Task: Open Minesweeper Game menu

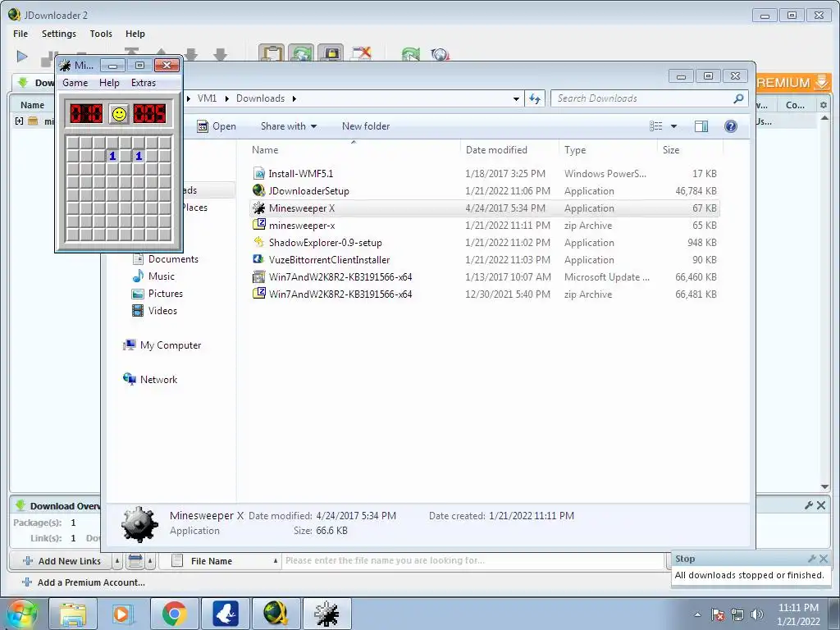Action: point(75,83)
